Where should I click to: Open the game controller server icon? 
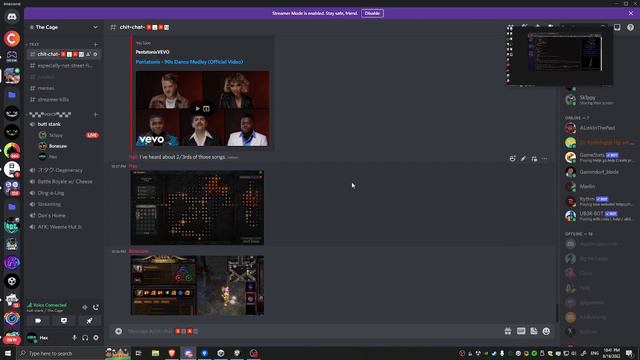click(12, 57)
